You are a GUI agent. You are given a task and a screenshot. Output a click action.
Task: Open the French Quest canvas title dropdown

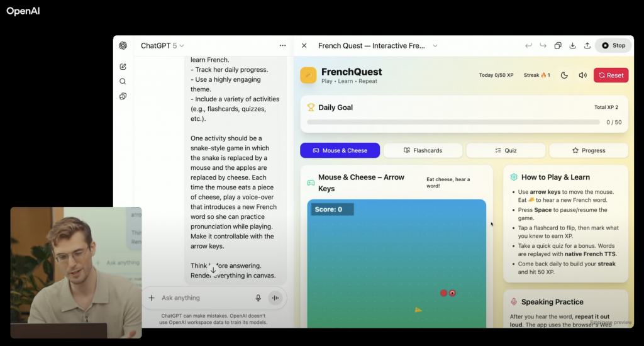pos(435,45)
